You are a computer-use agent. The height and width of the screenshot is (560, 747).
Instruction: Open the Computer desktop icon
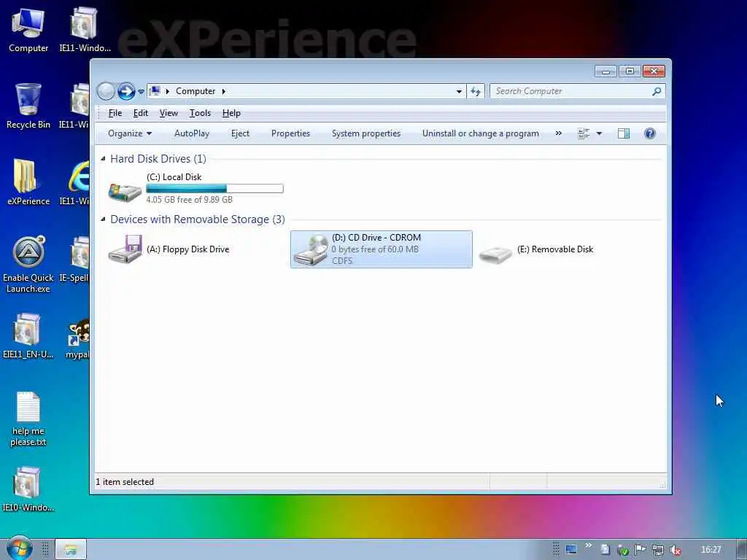[x=28, y=29]
